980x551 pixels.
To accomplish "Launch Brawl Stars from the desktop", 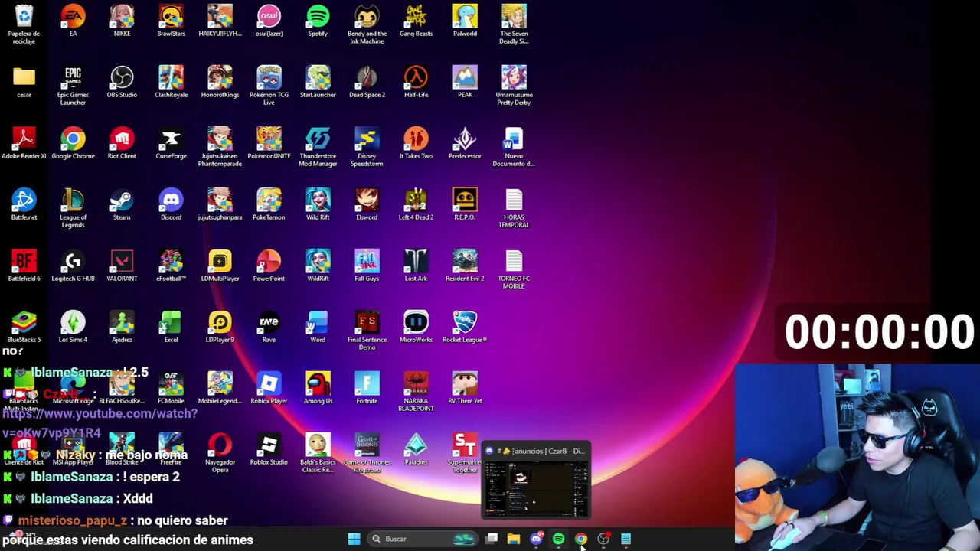I will 171,21.
